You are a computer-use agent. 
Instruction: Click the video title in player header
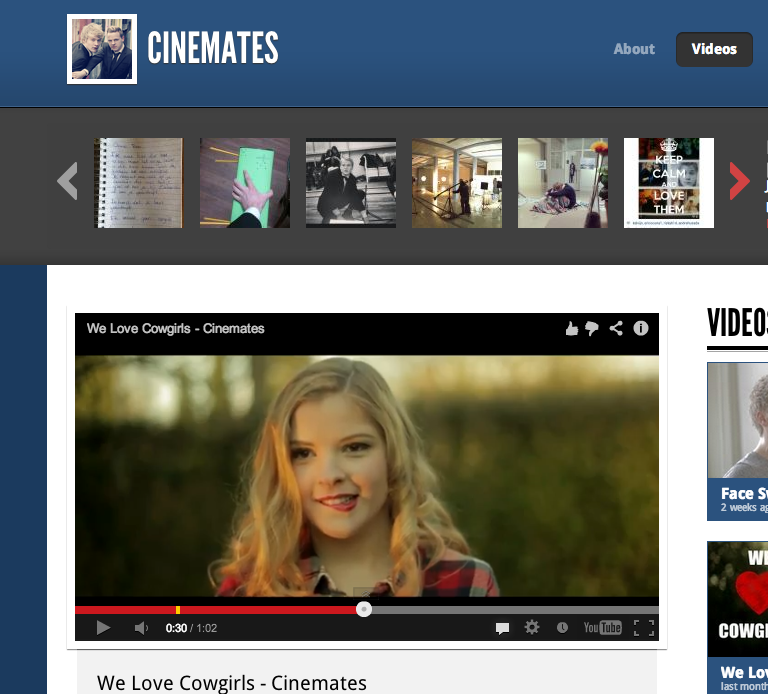tap(175, 328)
